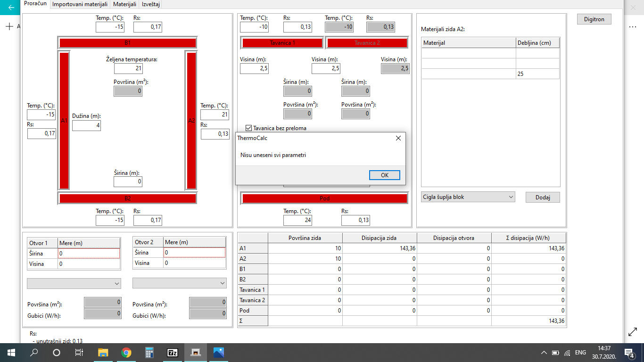The image size is (644, 362).
Task: Uncheck the Tavanica bez preloma checkbox
Action: click(248, 128)
